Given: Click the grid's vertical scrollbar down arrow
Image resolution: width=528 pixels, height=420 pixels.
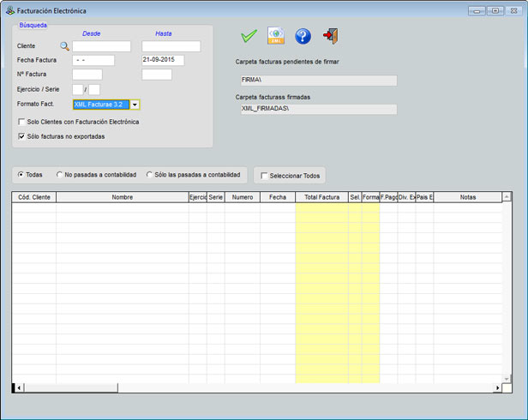Looking at the screenshot, I should (x=507, y=379).
